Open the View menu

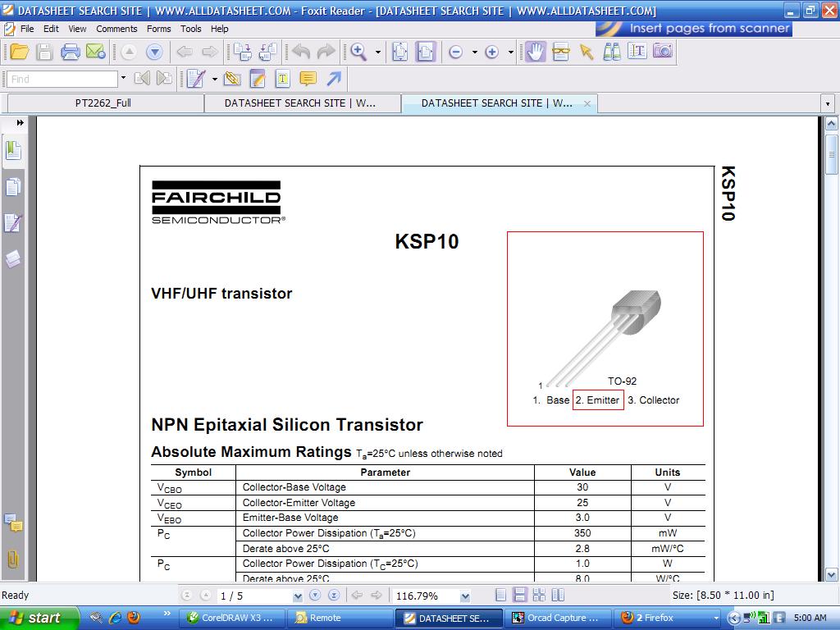click(x=77, y=29)
